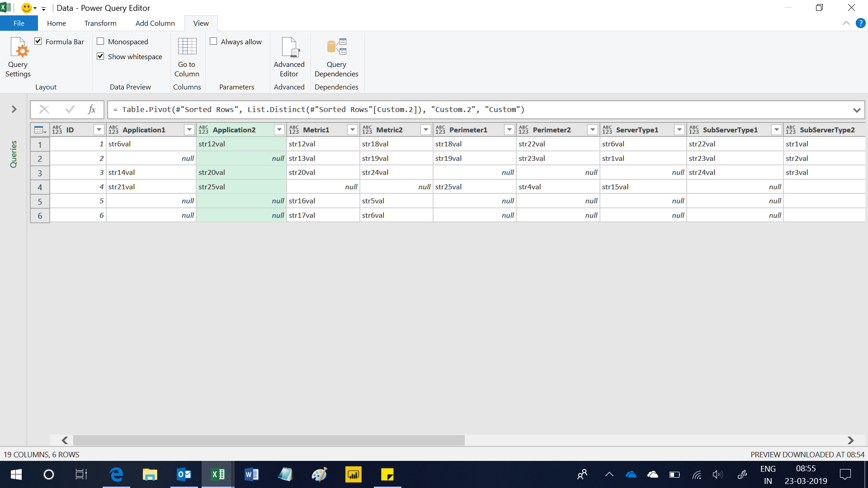Open the ServerType1 column filter dropdown
Viewport: 868px width, 488px height.
pos(679,130)
